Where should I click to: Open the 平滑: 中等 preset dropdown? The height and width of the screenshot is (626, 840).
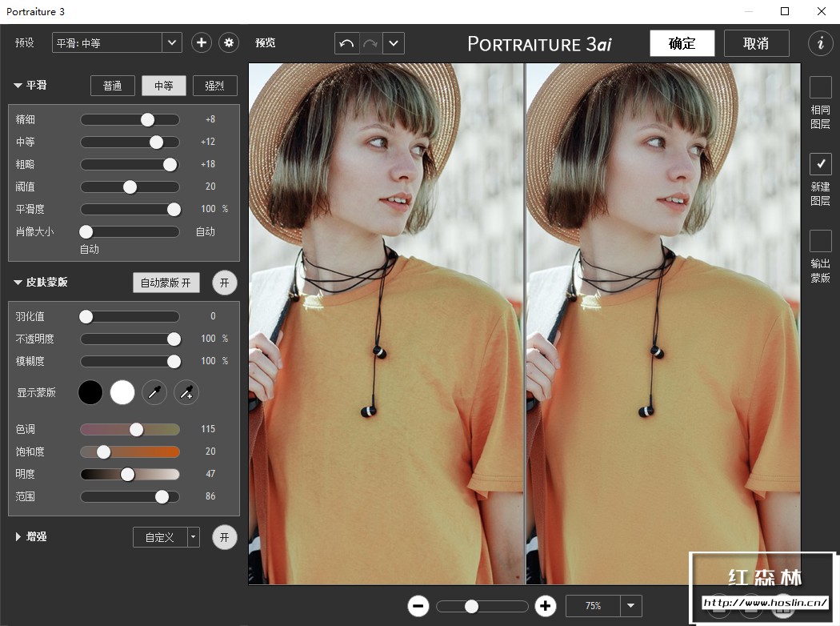(x=117, y=43)
